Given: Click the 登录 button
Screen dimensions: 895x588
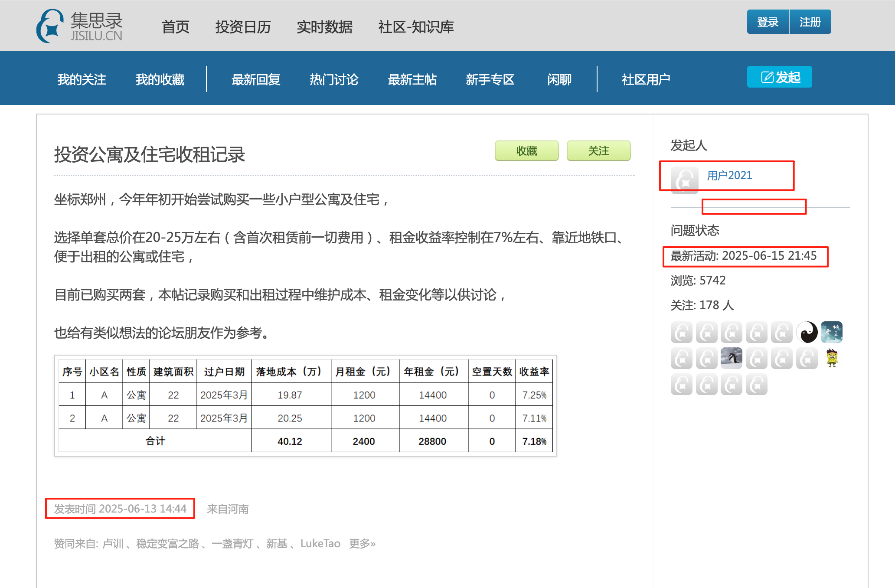Looking at the screenshot, I should pos(768,22).
